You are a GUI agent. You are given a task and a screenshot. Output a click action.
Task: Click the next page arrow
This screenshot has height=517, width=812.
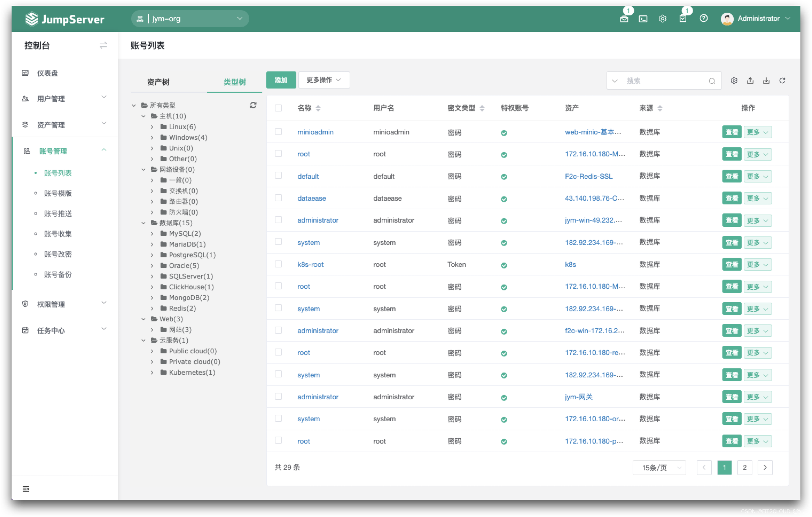tap(765, 468)
